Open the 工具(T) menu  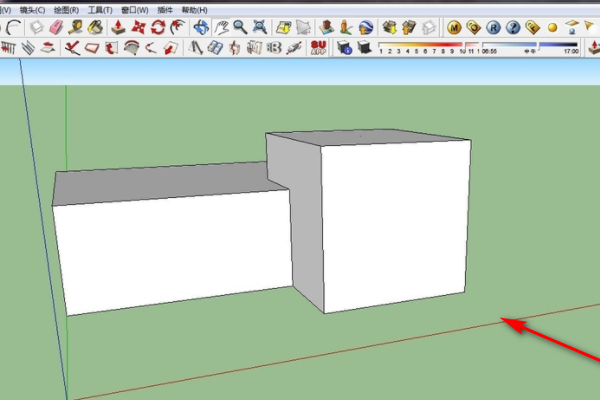tap(100, 8)
